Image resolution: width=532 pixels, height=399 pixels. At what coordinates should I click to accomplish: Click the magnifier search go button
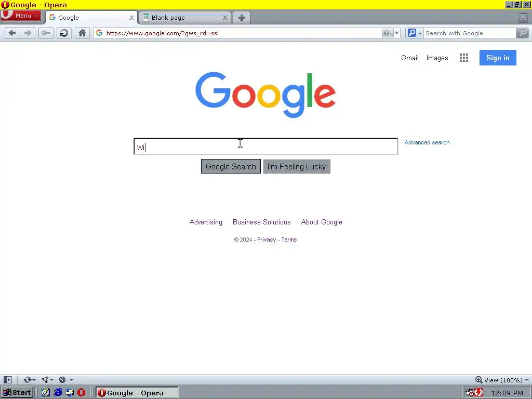point(522,33)
